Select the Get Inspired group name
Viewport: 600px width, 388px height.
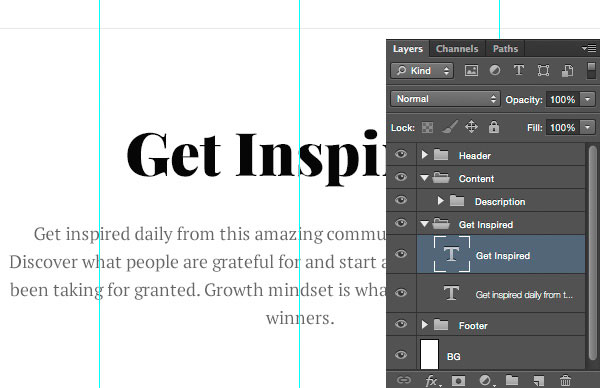[486, 225]
